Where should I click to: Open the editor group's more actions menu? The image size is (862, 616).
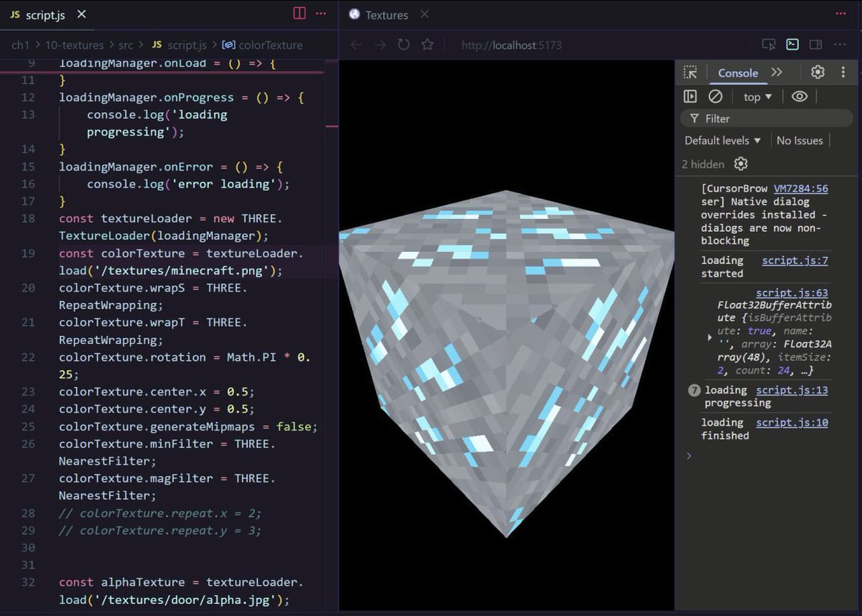point(321,14)
